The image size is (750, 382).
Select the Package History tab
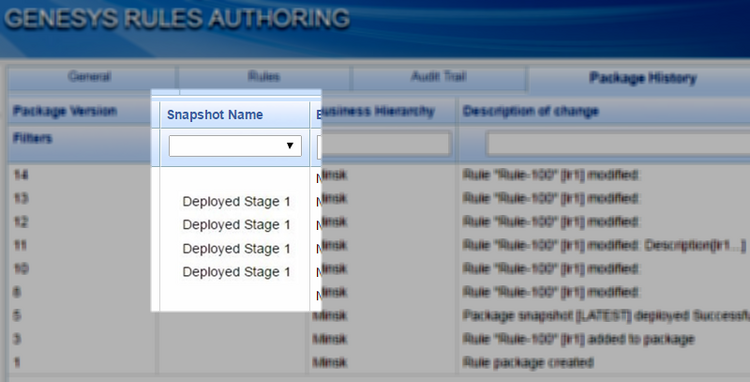coord(642,78)
